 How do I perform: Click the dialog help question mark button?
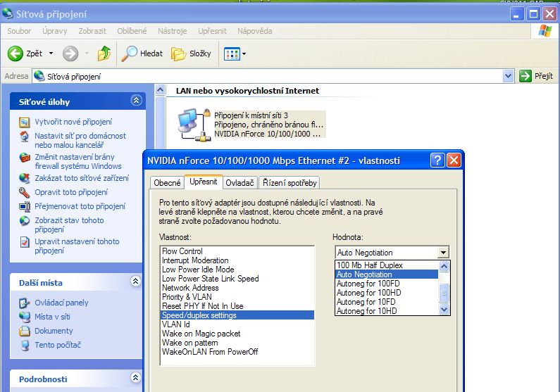pyautogui.click(x=437, y=160)
